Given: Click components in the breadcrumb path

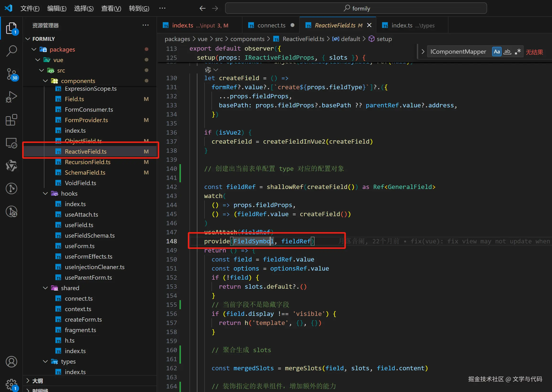Looking at the screenshot, I should [247, 39].
